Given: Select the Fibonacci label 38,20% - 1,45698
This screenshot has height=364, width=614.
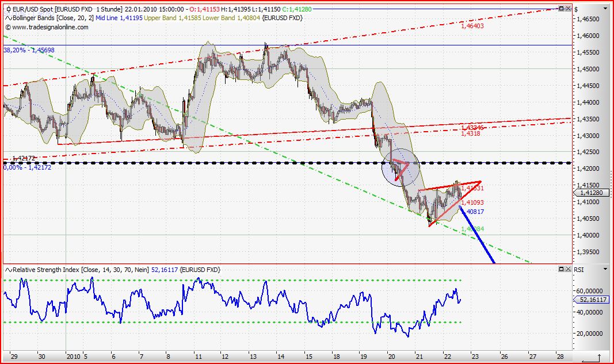Looking at the screenshot, I should 29,51.
